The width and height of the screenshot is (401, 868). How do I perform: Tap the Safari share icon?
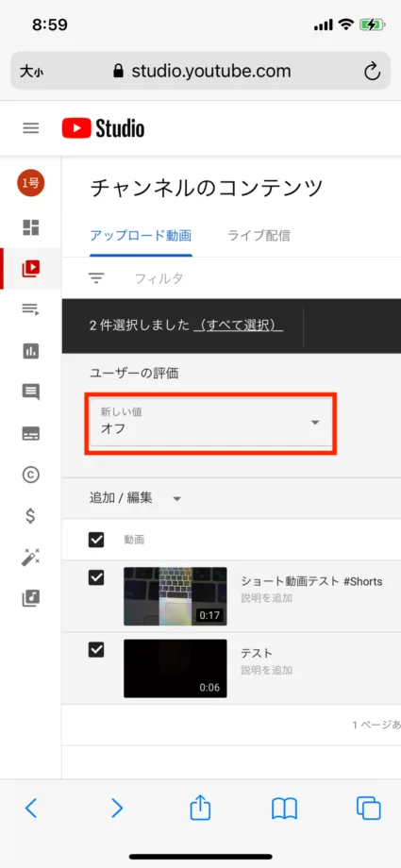[200, 807]
